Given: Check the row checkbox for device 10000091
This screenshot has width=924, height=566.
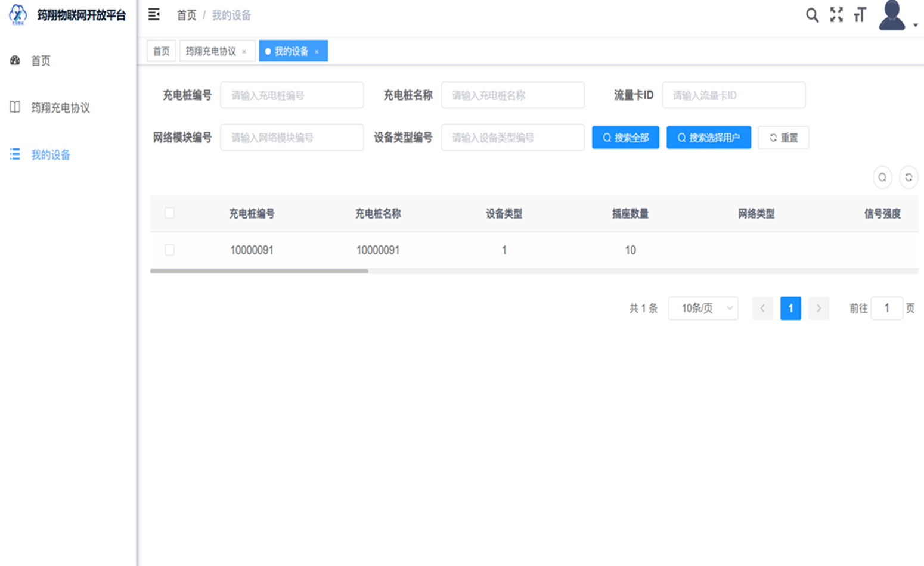Looking at the screenshot, I should [169, 250].
